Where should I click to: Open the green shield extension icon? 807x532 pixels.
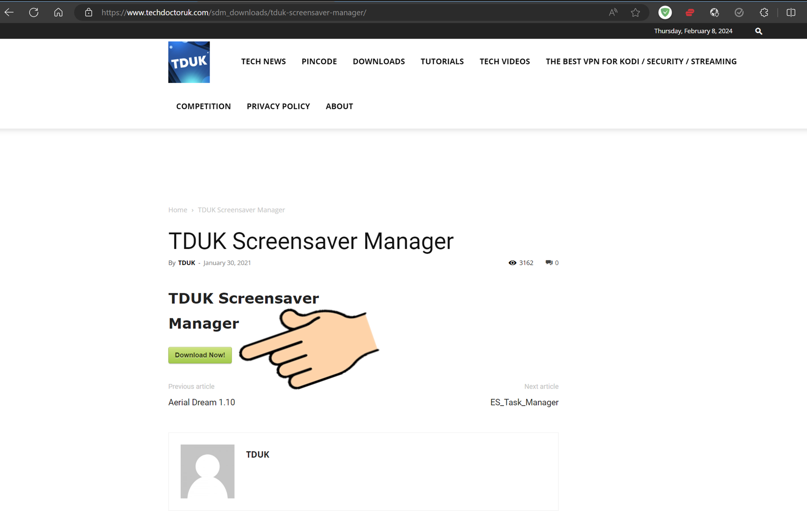[x=665, y=13]
